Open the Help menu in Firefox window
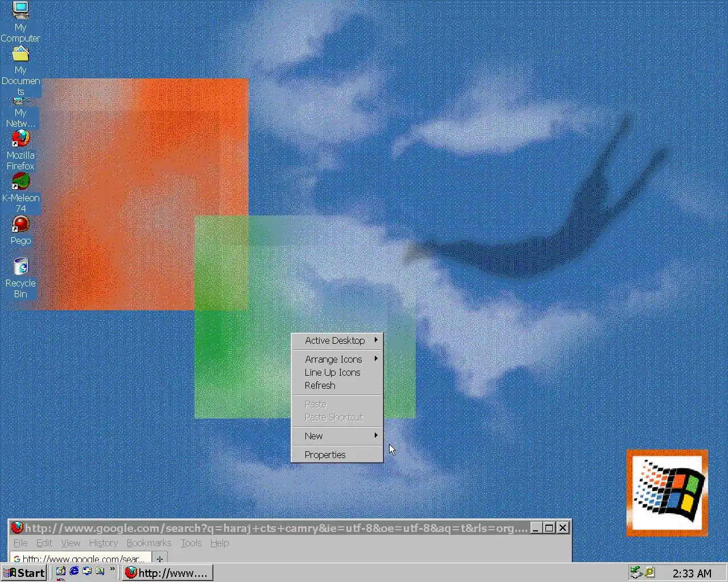Viewport: 728px width, 582px height. (x=220, y=543)
